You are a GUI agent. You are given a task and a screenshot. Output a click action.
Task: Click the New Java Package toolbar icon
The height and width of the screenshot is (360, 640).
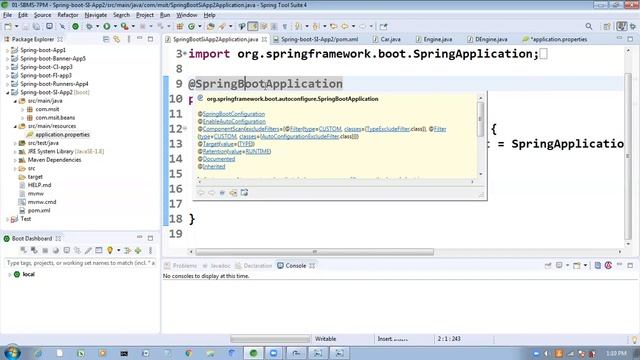[x=180, y=27]
